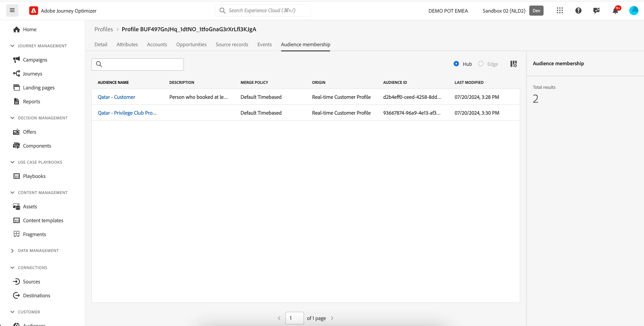This screenshot has width=644, height=326.
Task: Select the Hub radio button
Action: coord(456,64)
